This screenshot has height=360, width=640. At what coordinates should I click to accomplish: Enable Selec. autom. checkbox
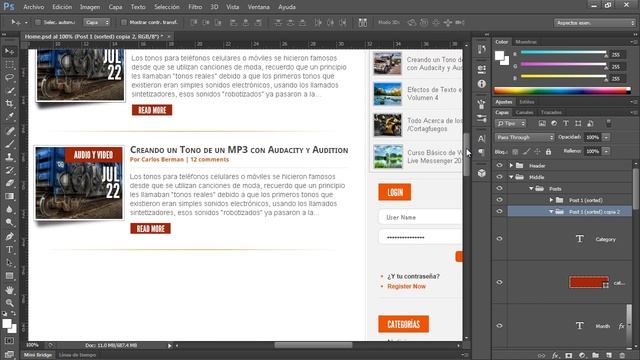pyautogui.click(x=38, y=22)
